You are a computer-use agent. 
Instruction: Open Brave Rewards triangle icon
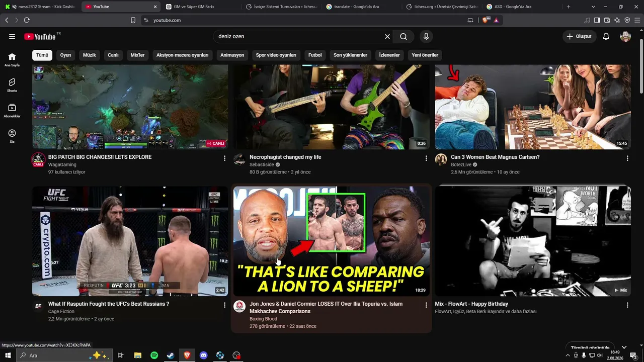click(496, 20)
